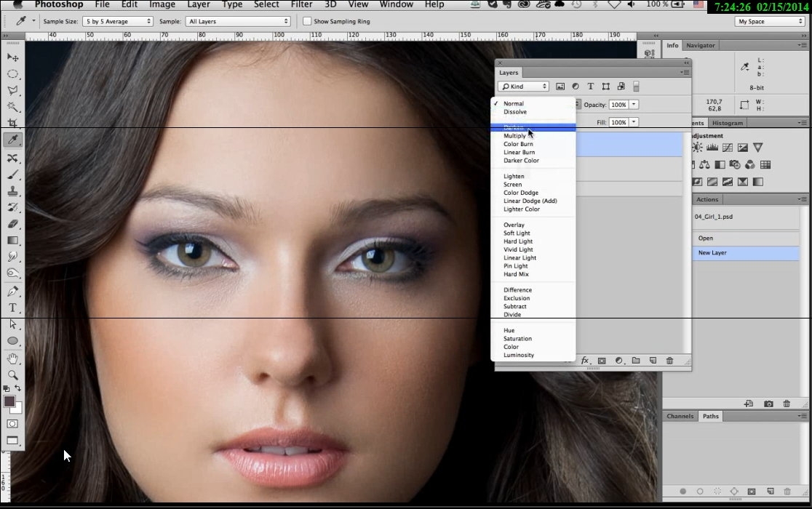Toggle smart object filter in Layers panel
The image size is (812, 509).
(x=621, y=87)
